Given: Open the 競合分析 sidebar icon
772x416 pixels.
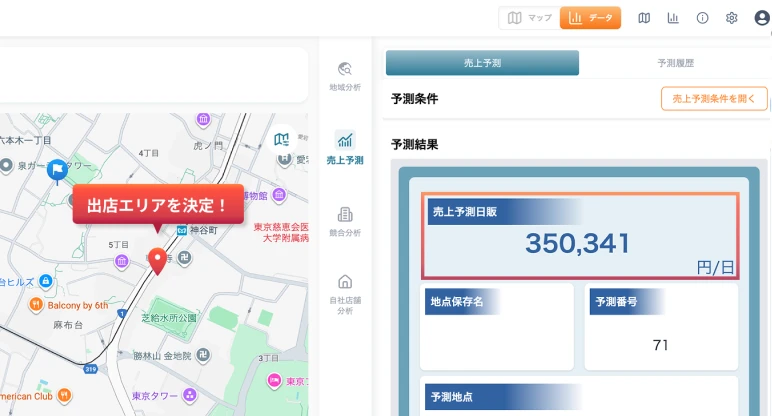Looking at the screenshot, I should (345, 221).
